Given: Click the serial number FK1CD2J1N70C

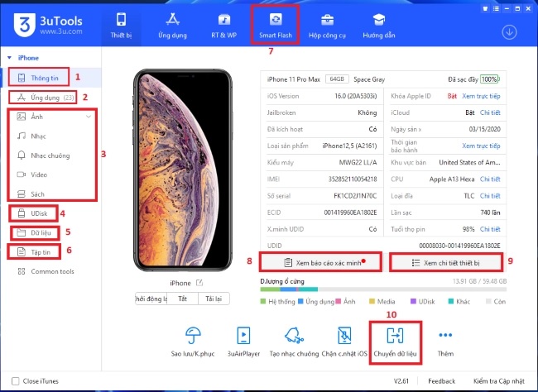Looking at the screenshot, I should click(355, 196).
